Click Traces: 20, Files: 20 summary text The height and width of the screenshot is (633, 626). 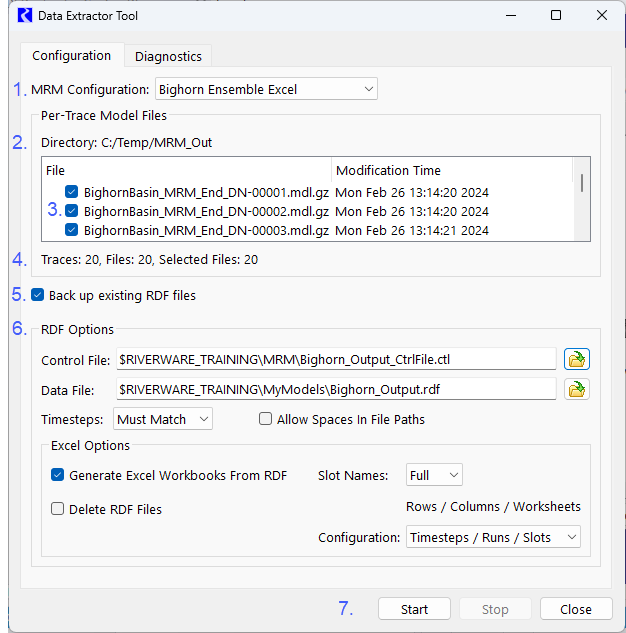(x=149, y=259)
